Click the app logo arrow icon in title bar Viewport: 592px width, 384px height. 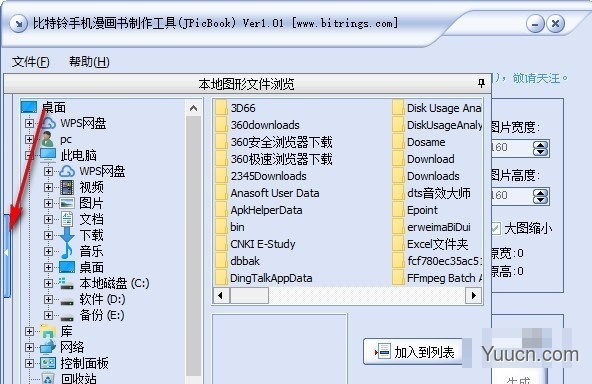point(18,24)
